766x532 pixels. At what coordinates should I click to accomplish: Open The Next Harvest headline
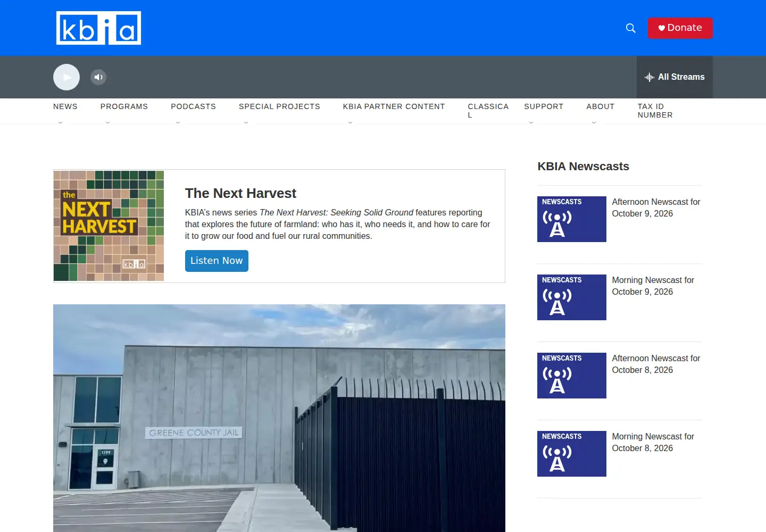tap(240, 193)
